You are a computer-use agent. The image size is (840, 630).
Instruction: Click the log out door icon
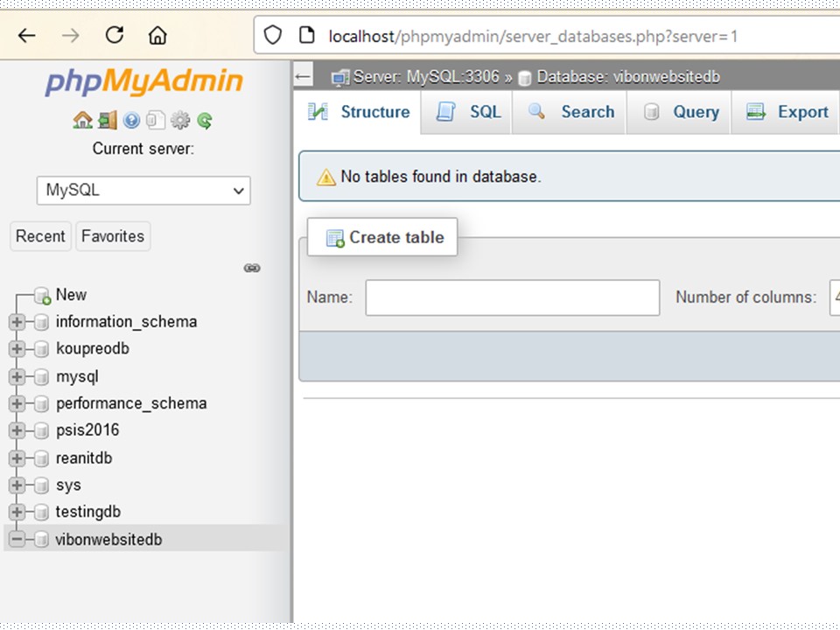click(x=107, y=120)
